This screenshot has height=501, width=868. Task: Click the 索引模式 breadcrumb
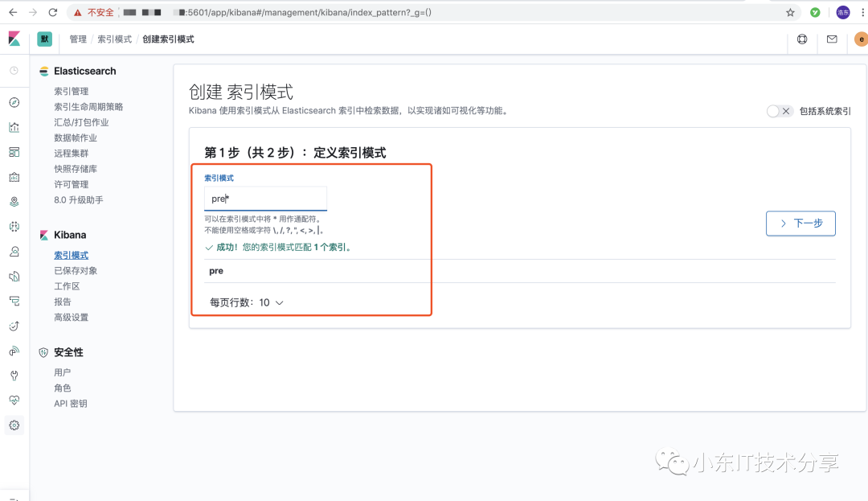pyautogui.click(x=115, y=39)
